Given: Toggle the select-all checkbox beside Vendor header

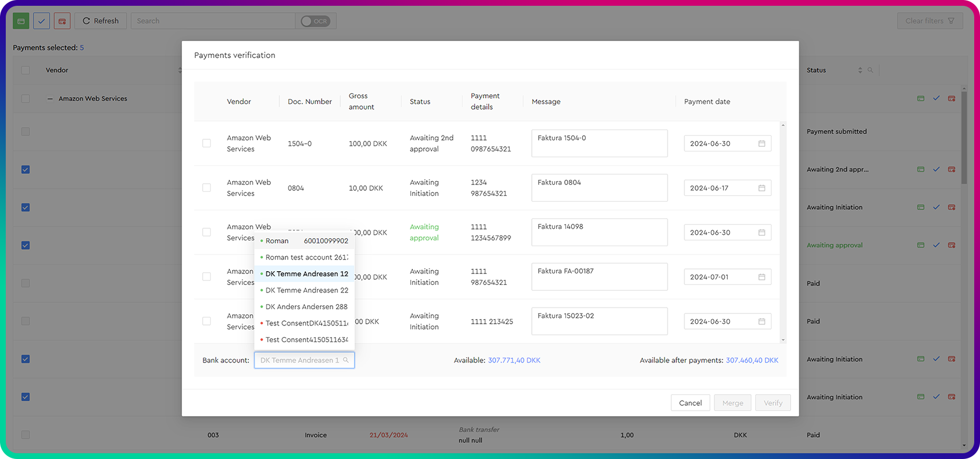Looking at the screenshot, I should coord(25,70).
